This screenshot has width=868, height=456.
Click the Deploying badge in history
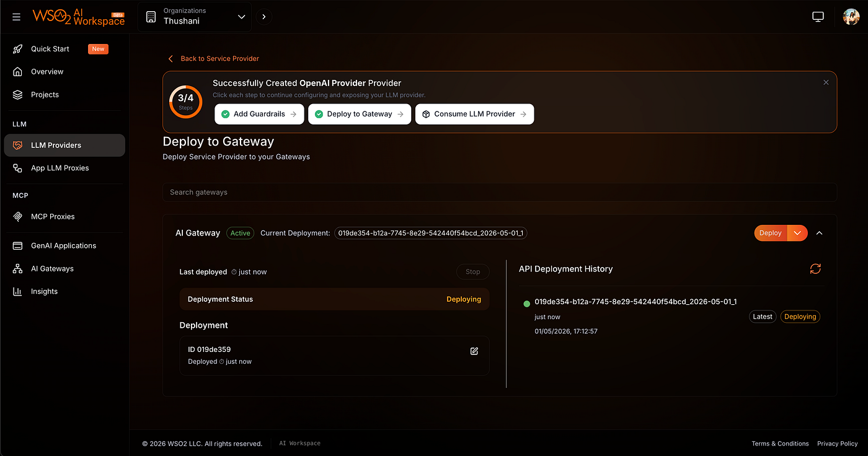800,317
